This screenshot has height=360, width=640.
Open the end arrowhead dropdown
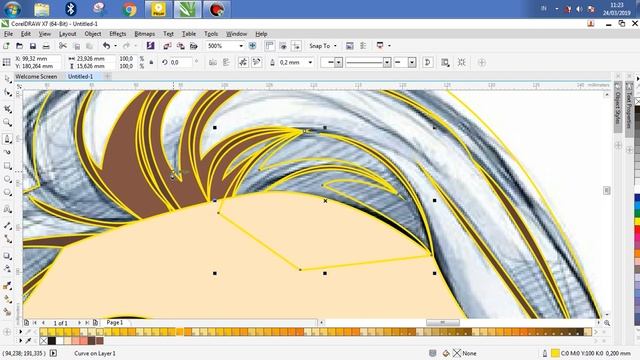pos(412,62)
